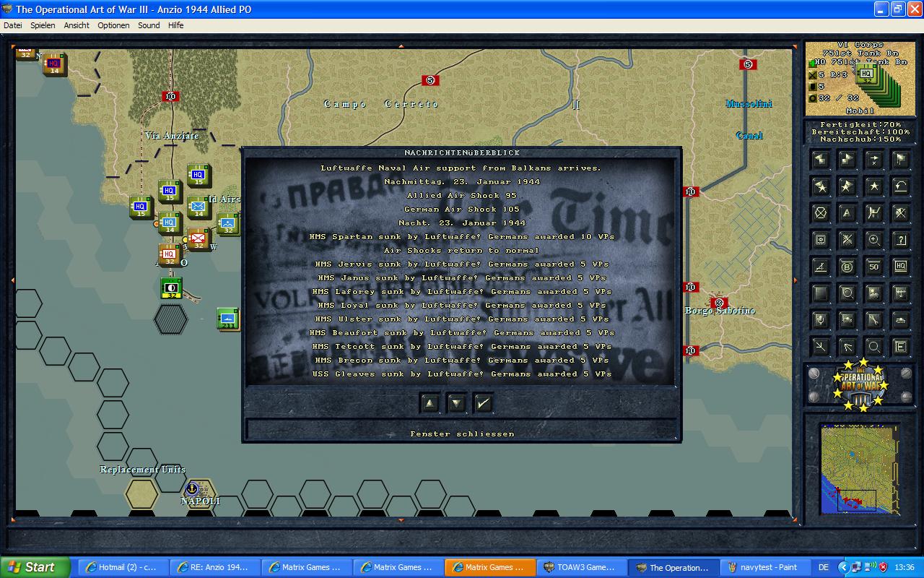The image size is (924, 578).
Task: Click the Luftwaffe Naval Air support line
Action: point(461,168)
